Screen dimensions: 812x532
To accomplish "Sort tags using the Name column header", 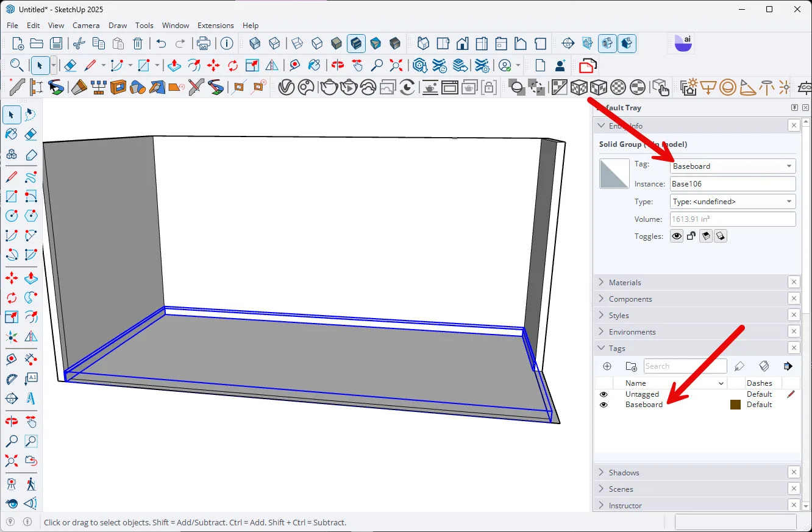I will click(636, 383).
